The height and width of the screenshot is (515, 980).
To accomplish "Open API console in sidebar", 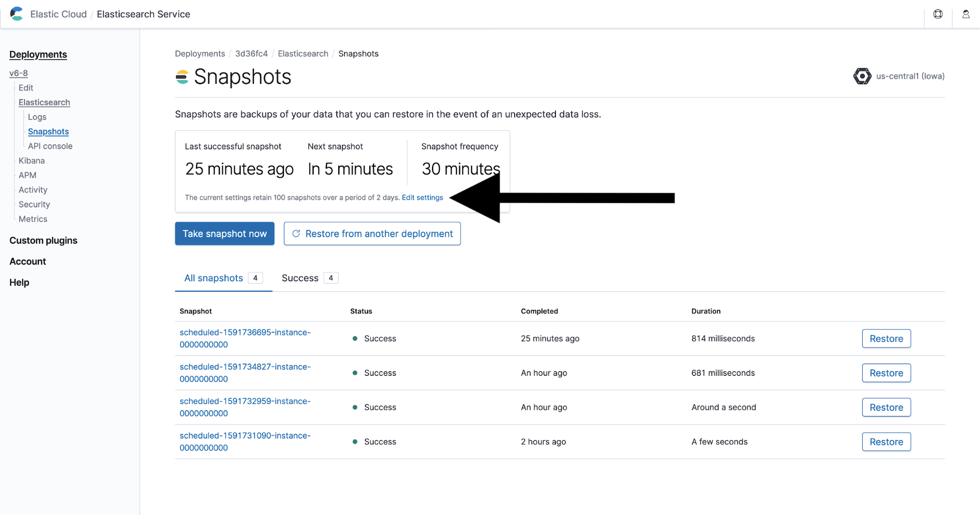I will coord(50,146).
